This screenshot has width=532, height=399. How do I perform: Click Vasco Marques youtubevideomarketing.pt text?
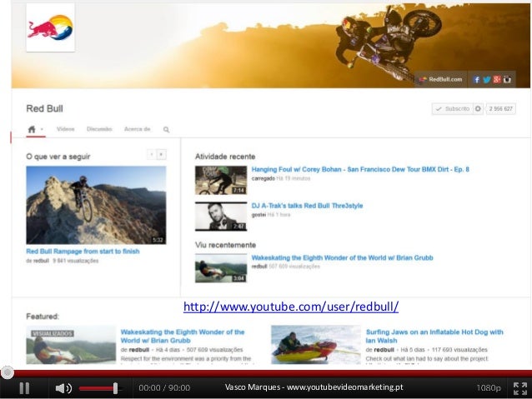[x=314, y=387]
